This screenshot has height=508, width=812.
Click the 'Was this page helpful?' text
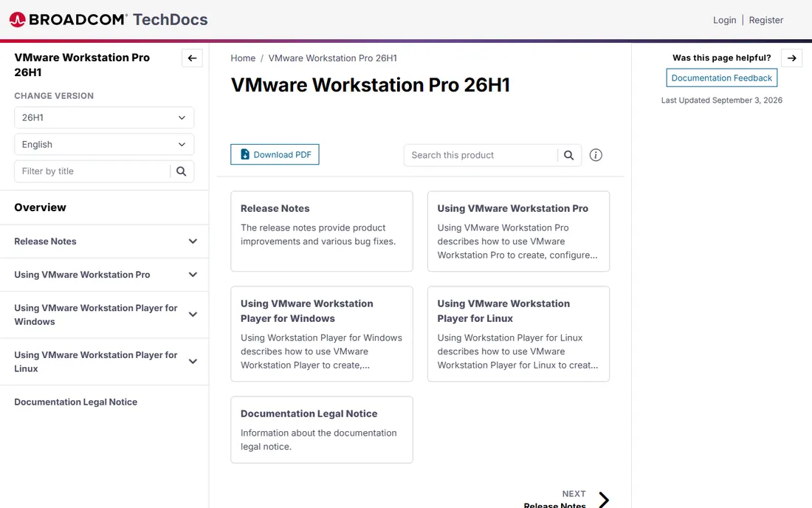pos(721,58)
